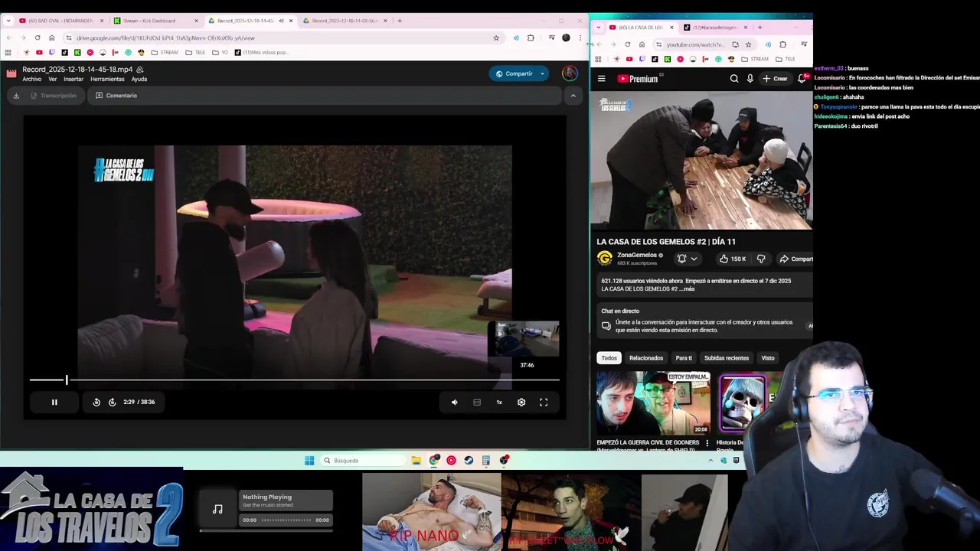Viewport: 980px width, 551px height.
Task: Open the 1x playback speed menu
Action: pos(499,402)
